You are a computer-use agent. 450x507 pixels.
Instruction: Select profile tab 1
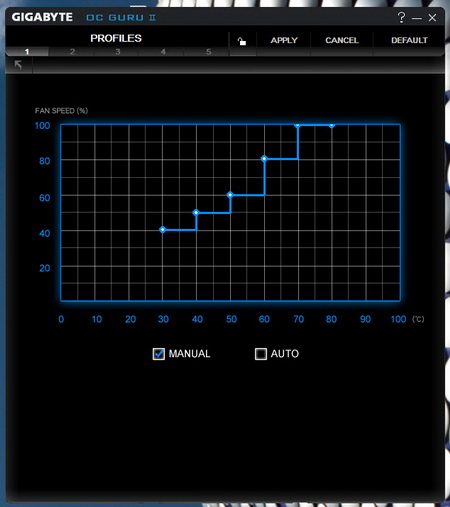point(27,52)
